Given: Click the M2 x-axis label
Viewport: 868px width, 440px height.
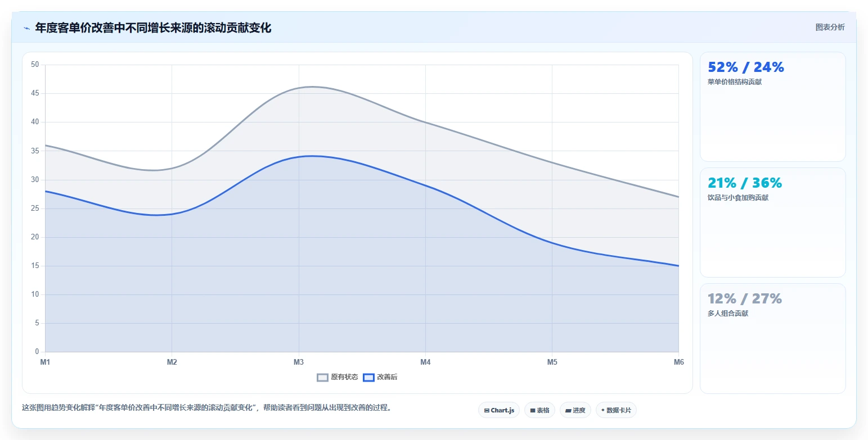Looking at the screenshot, I should pyautogui.click(x=172, y=362).
